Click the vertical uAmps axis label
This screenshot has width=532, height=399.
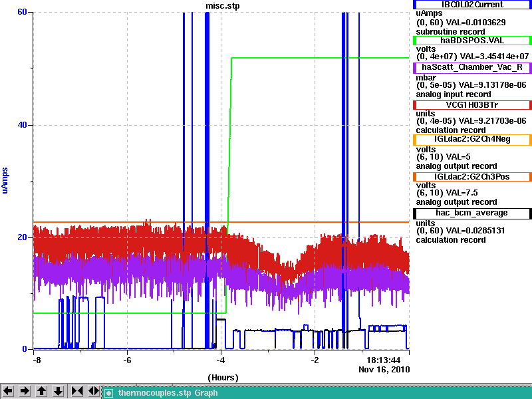point(5,180)
